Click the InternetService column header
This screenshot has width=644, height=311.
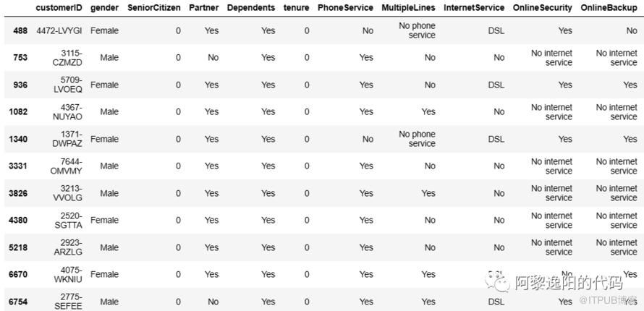pyautogui.click(x=474, y=8)
